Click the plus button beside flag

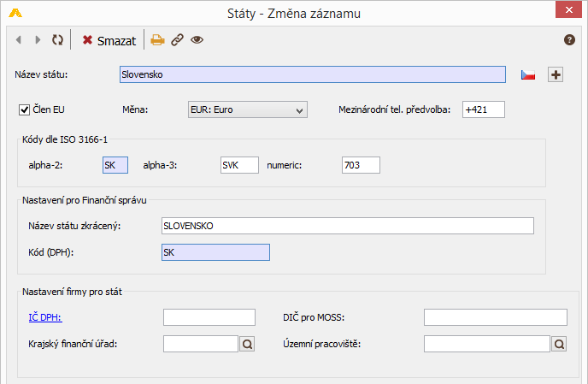click(556, 74)
